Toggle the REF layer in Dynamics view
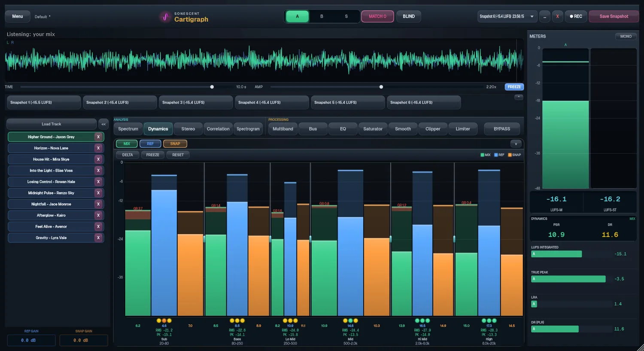This screenshot has width=644, height=351. point(150,143)
